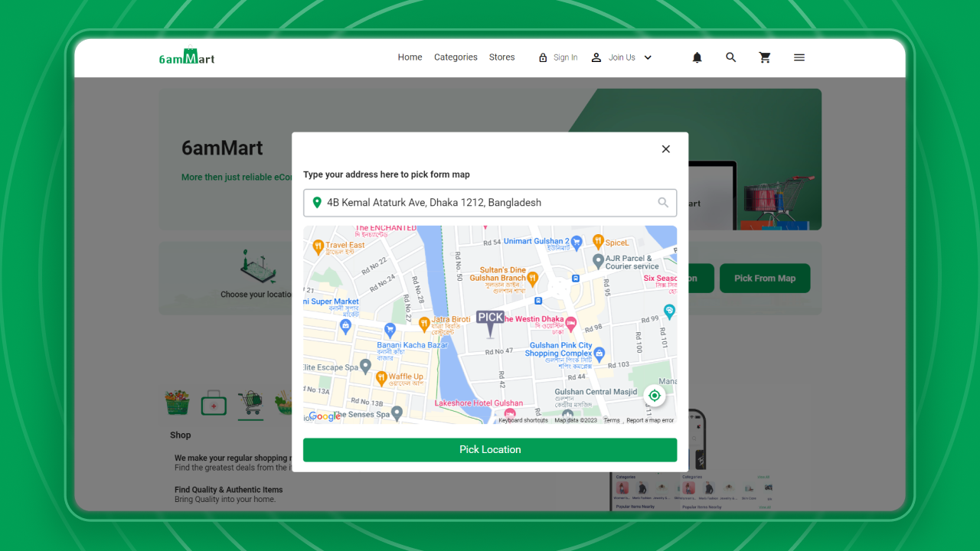Image resolution: width=980 pixels, height=551 pixels.
Task: Select the AJR Parcel & Courier service marker
Action: point(599,262)
